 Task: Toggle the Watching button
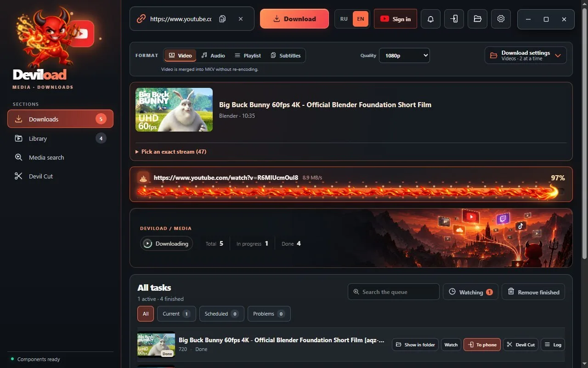click(470, 292)
